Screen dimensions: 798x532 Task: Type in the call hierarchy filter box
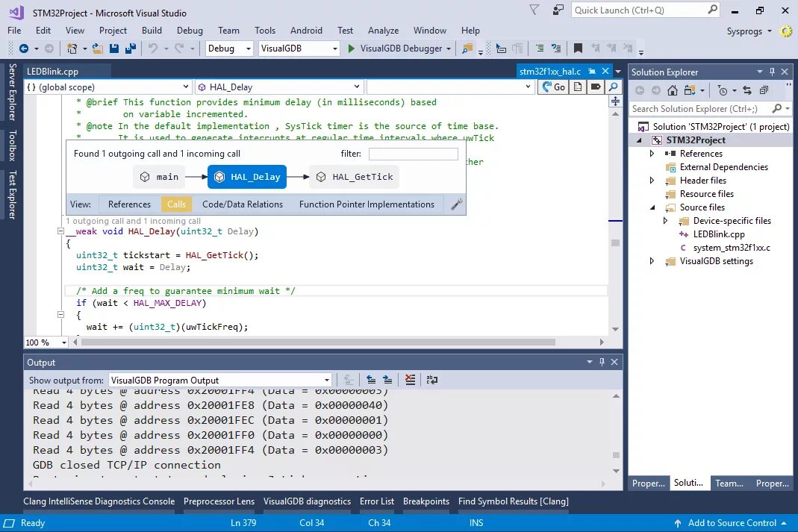pyautogui.click(x=413, y=154)
